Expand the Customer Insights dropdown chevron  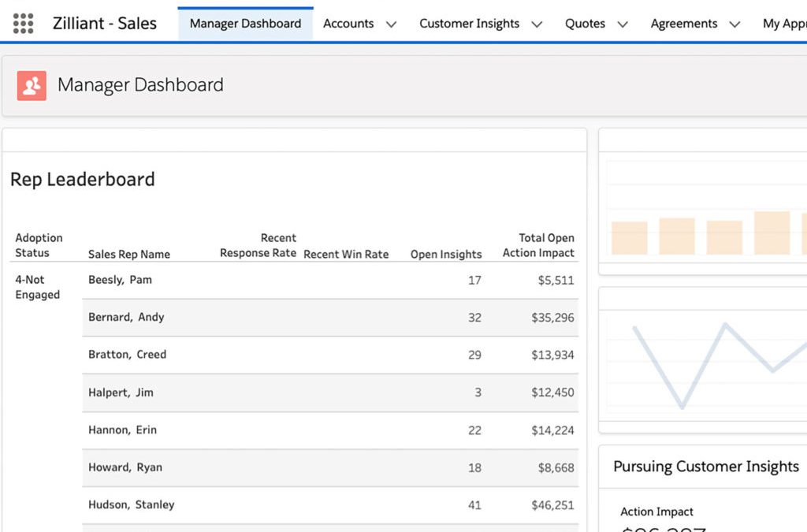pyautogui.click(x=537, y=24)
